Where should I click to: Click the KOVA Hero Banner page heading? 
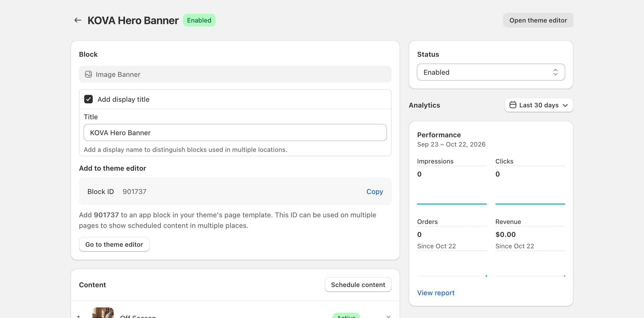(133, 20)
